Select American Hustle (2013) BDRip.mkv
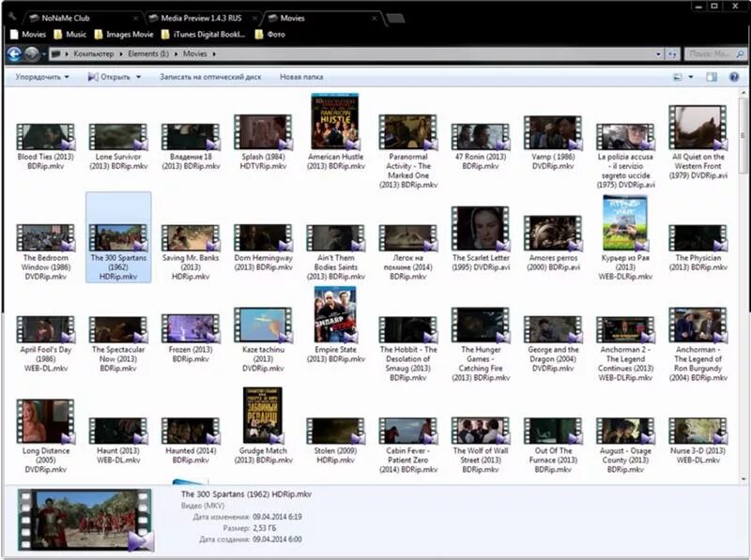 (335, 132)
